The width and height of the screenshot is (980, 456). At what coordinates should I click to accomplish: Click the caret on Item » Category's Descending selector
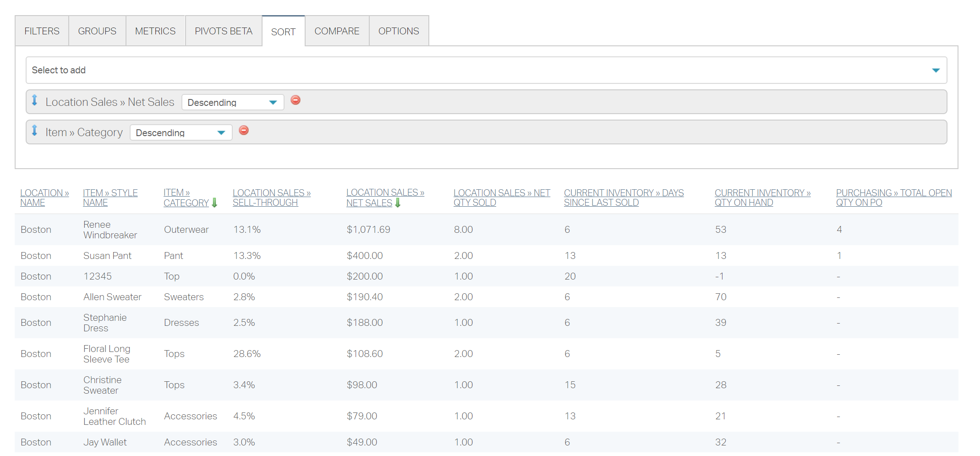[221, 132]
